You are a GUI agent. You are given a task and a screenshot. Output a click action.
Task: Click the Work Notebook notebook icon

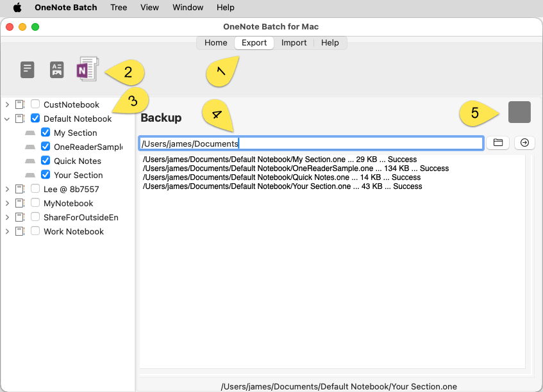point(20,231)
